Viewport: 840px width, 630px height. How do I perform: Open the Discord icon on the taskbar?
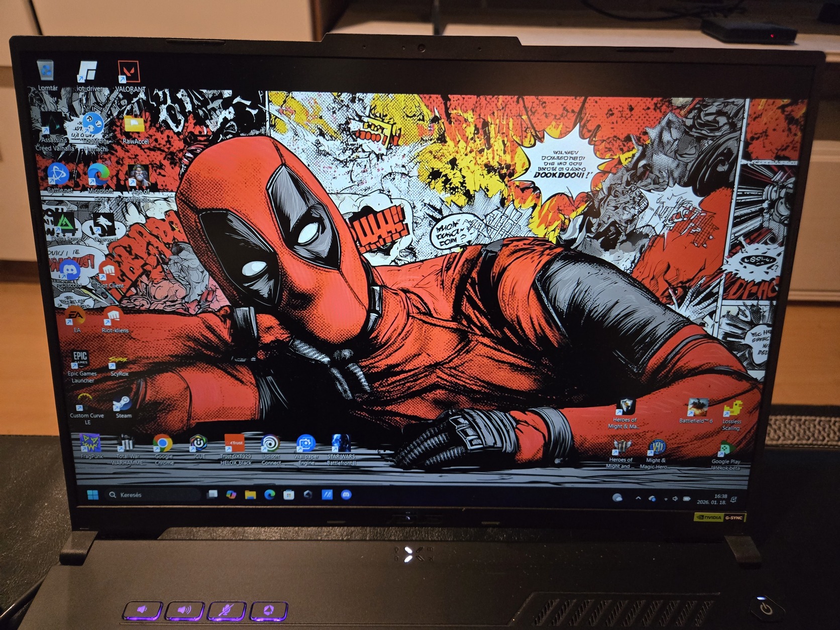(346, 495)
